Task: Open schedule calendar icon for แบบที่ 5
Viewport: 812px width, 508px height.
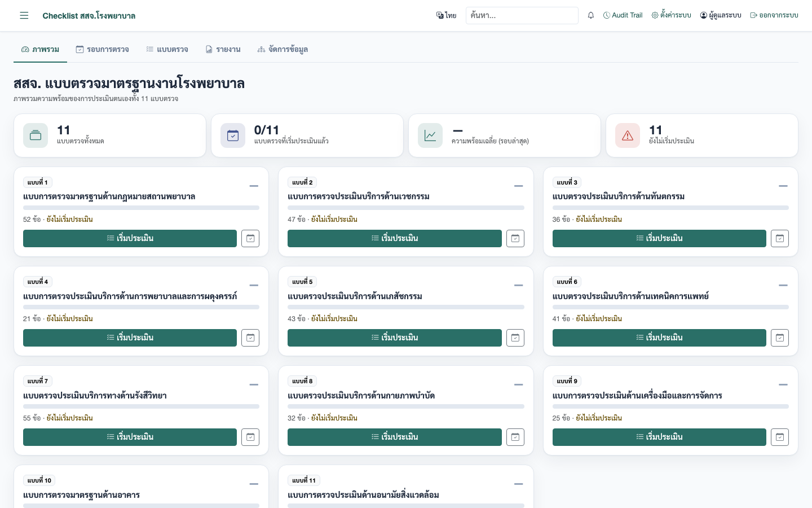Action: coord(515,338)
